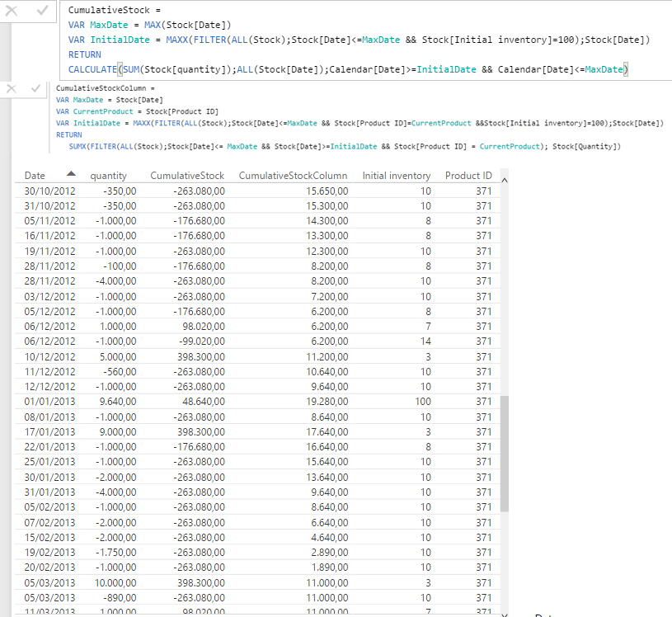Select the 05/12/2012 date cell
Viewport: 672px width, 617px height.
tap(49, 311)
